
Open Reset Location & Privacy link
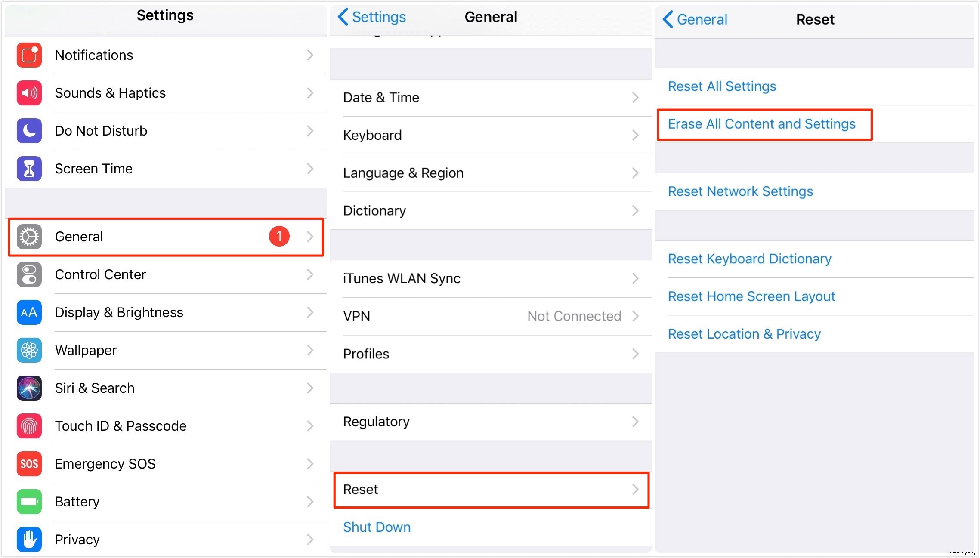click(745, 335)
